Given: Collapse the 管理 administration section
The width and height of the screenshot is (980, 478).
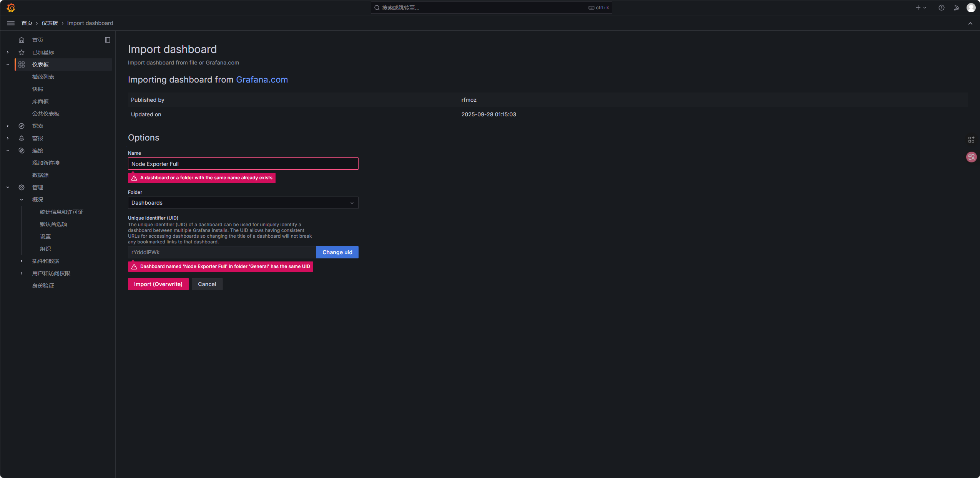Looking at the screenshot, I should 8,187.
